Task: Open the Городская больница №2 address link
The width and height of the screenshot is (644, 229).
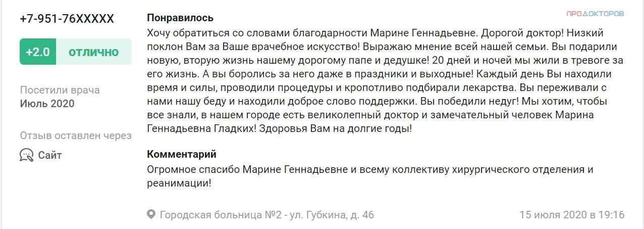Action: [x=267, y=215]
